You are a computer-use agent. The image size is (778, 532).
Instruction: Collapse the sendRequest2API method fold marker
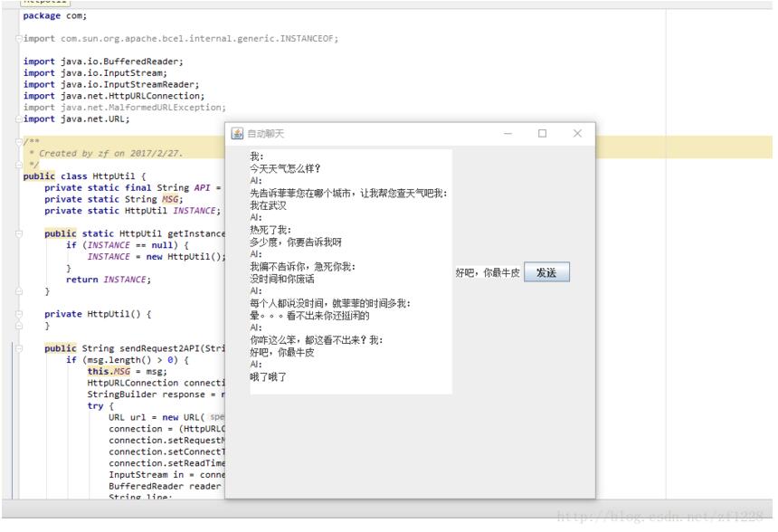[19, 348]
